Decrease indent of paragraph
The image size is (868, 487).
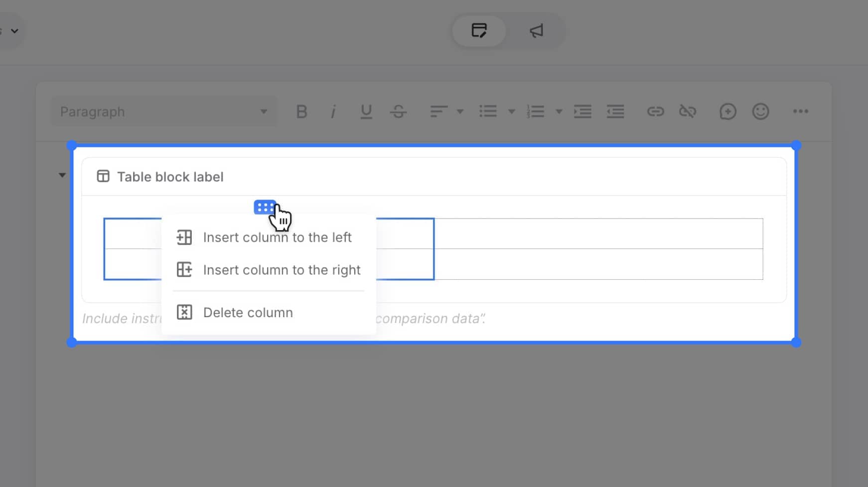615,112
